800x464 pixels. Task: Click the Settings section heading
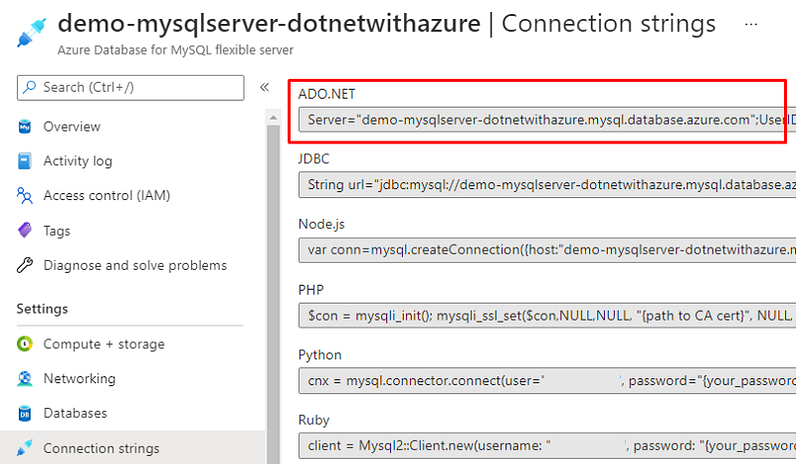[42, 309]
